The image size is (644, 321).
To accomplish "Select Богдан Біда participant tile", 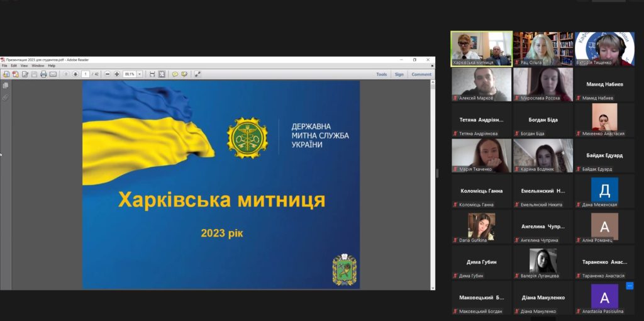I will [x=543, y=120].
